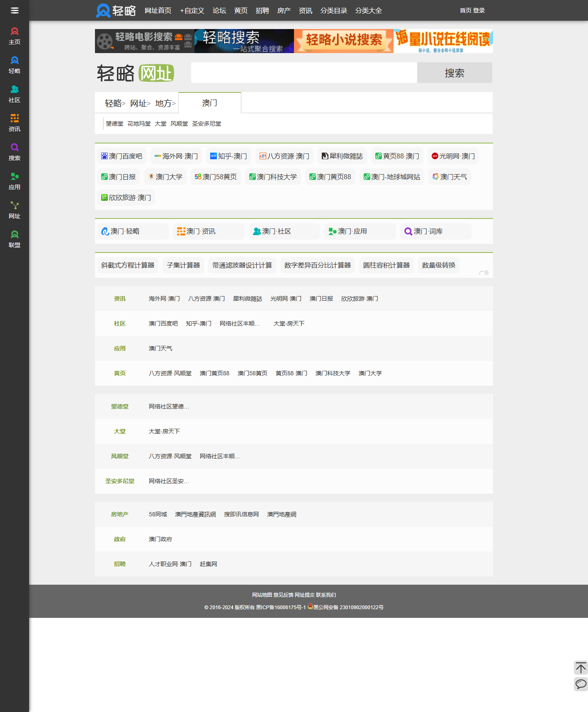
Task: Focus the main search input field
Action: [x=304, y=73]
